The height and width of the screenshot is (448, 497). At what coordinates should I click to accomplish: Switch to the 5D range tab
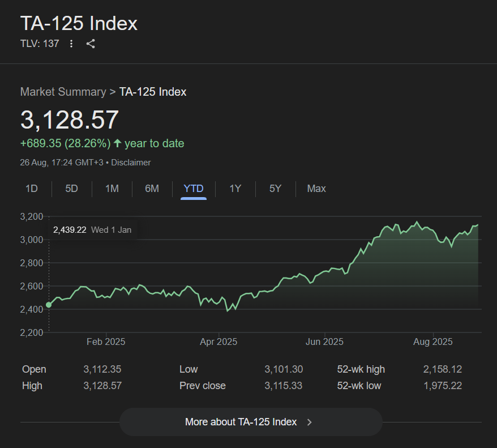tap(71, 189)
